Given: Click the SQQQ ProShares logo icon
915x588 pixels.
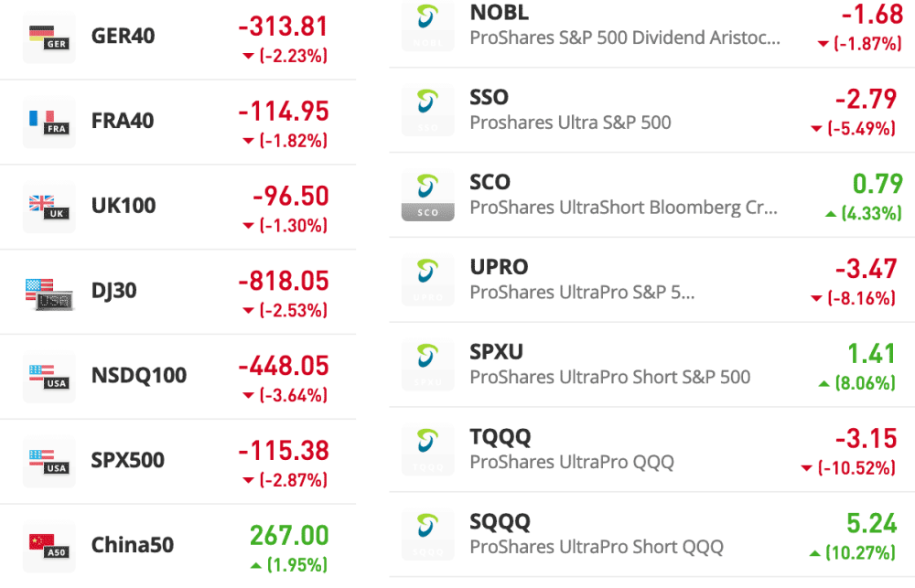Looking at the screenshot, I should 427,534.
